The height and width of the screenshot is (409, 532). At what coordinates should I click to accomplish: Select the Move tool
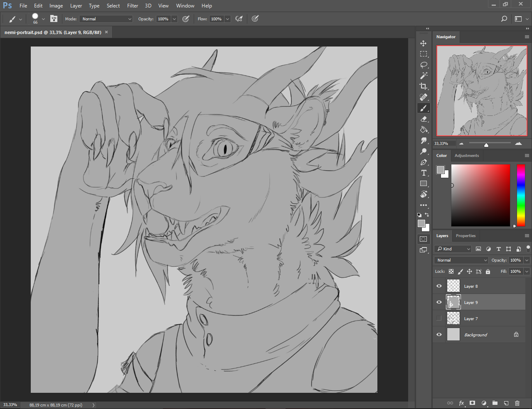click(423, 43)
